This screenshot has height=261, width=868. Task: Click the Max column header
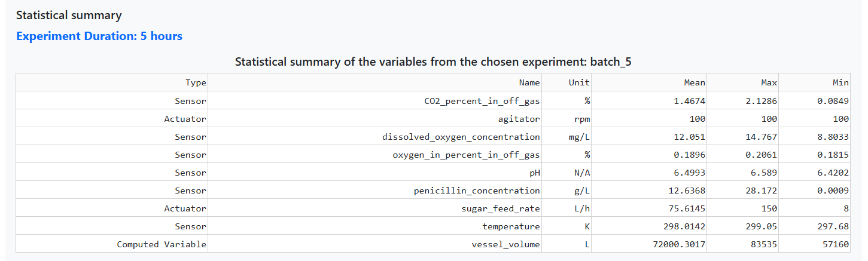click(x=768, y=83)
